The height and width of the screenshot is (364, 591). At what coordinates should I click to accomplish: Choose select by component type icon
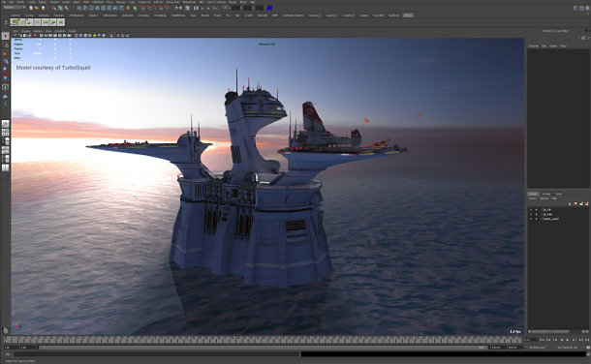(x=66, y=8)
